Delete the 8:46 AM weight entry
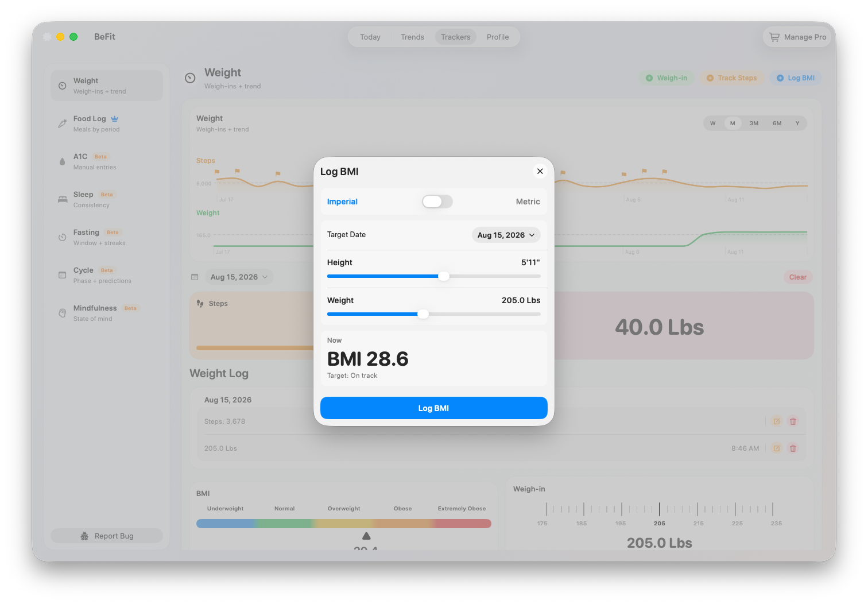The width and height of the screenshot is (868, 604). (x=793, y=448)
